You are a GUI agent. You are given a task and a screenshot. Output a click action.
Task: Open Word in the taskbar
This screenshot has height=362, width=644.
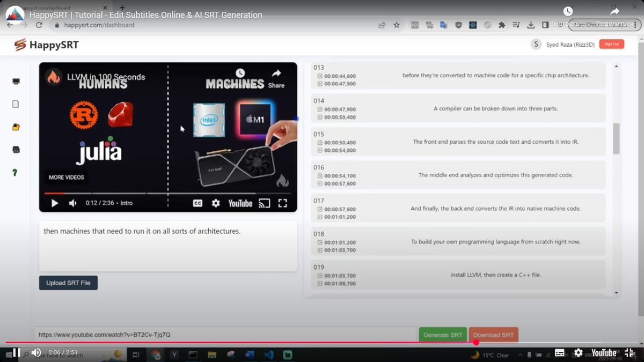tap(250, 355)
